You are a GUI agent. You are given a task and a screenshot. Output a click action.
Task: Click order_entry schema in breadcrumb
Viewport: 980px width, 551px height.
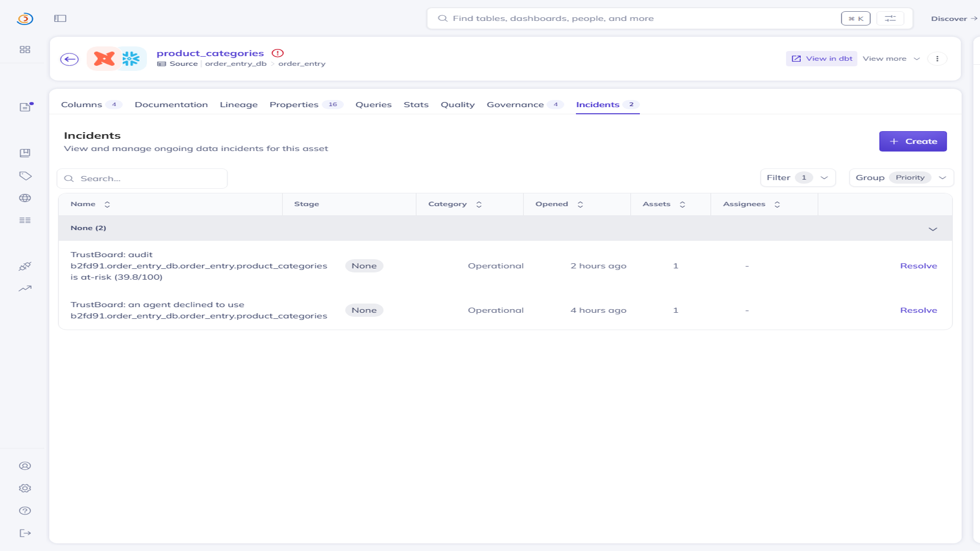click(x=302, y=64)
